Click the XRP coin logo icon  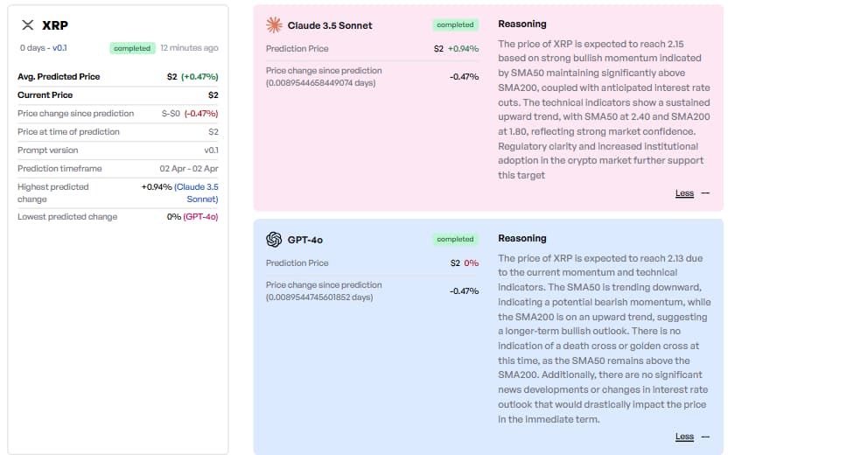point(28,24)
